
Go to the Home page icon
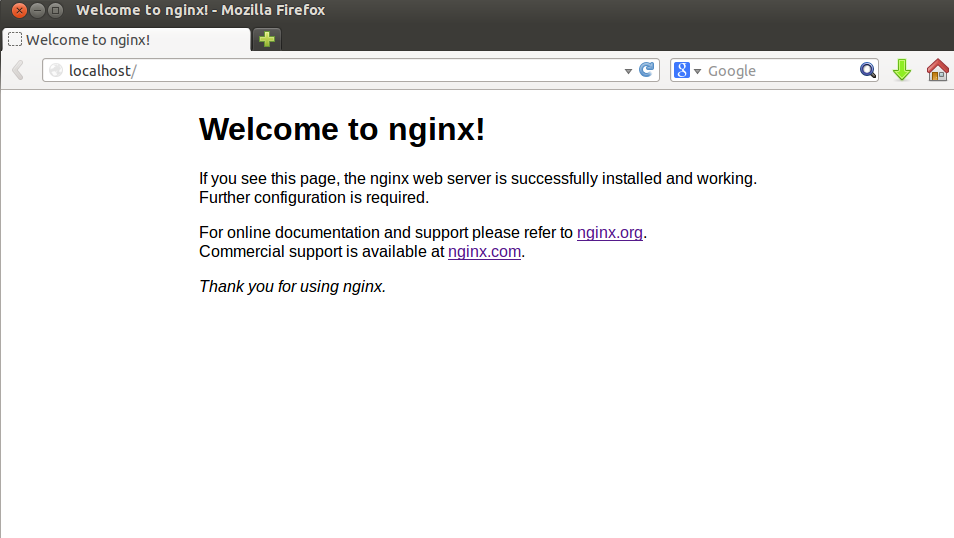pyautogui.click(x=938, y=70)
